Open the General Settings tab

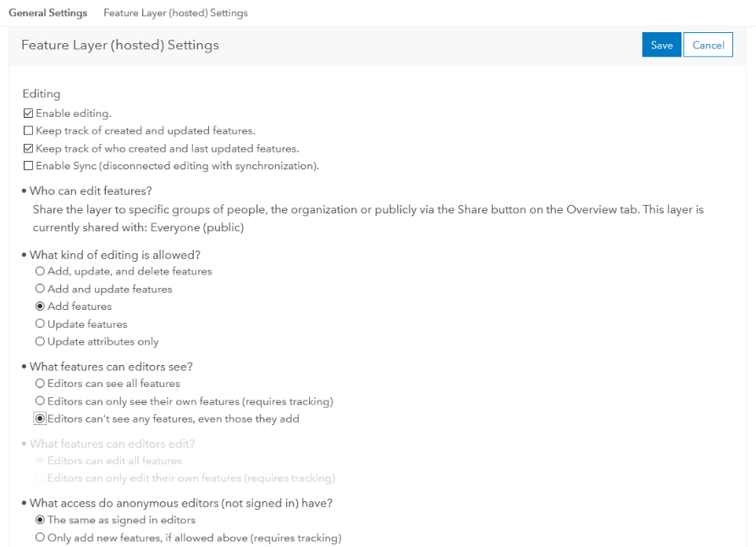pyautogui.click(x=47, y=14)
